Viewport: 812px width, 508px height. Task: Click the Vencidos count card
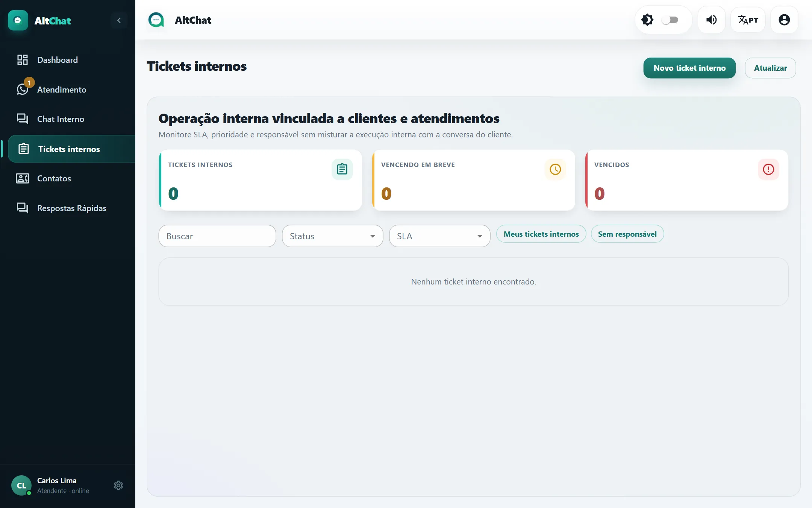click(687, 180)
